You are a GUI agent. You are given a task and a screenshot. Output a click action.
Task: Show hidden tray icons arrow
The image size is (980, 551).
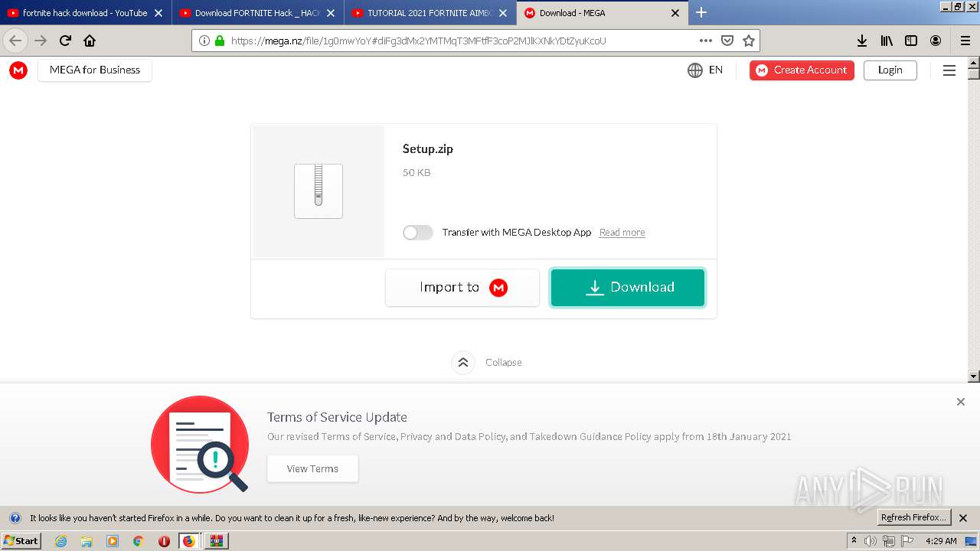[854, 541]
